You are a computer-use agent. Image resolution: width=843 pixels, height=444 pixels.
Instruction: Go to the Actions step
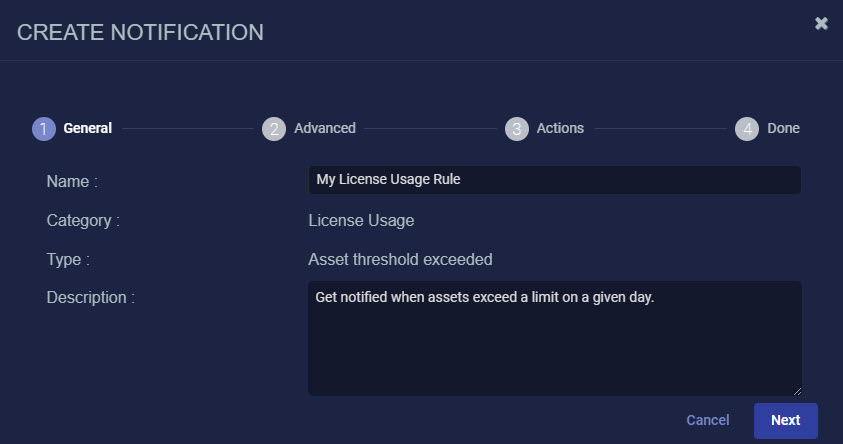560,128
